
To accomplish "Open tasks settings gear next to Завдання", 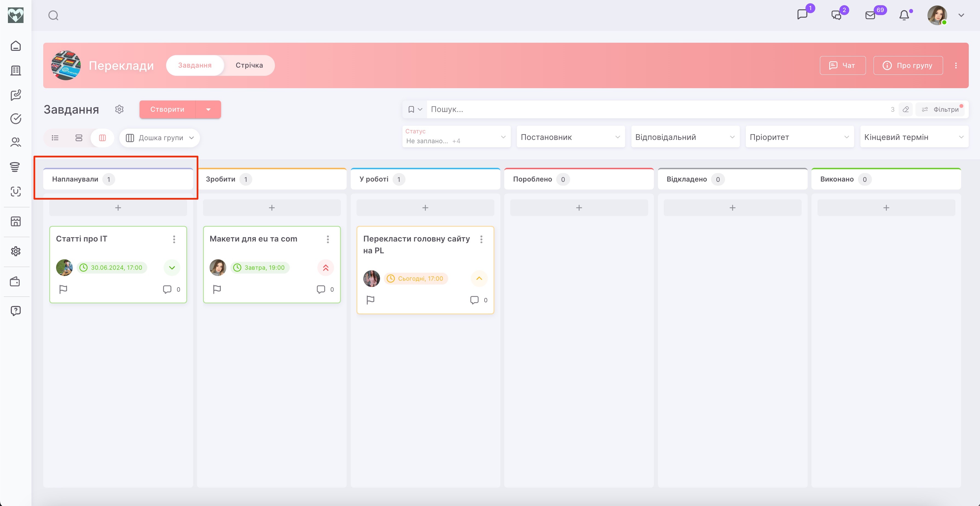I will 120,109.
